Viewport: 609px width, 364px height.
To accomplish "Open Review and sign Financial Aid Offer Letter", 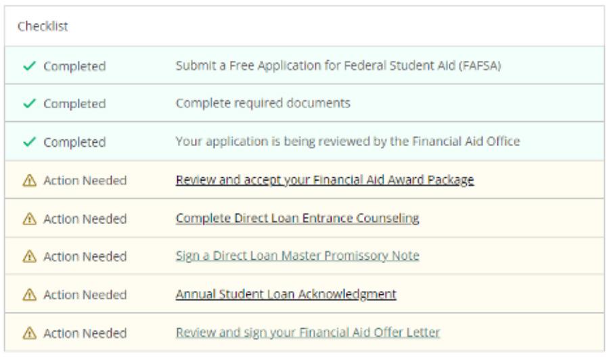I will [x=307, y=332].
